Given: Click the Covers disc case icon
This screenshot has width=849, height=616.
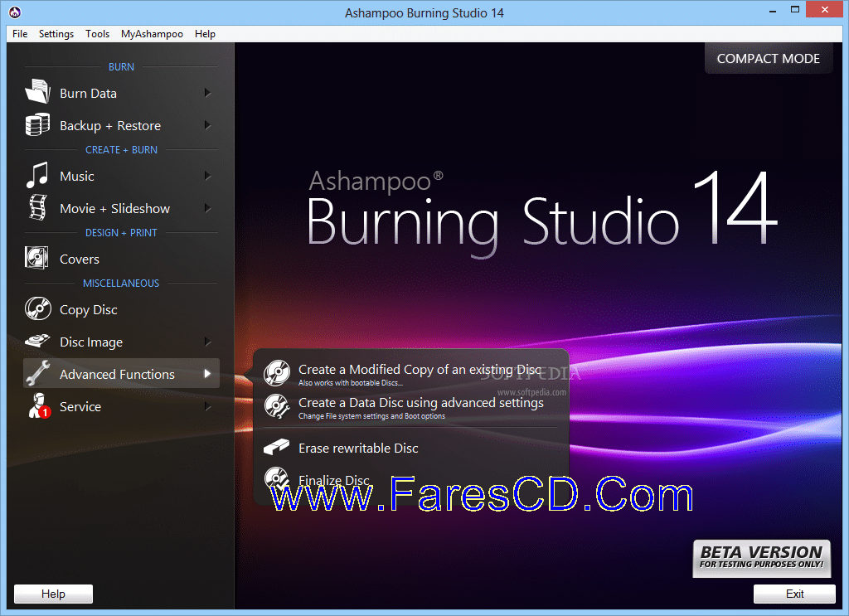Looking at the screenshot, I should (x=36, y=258).
